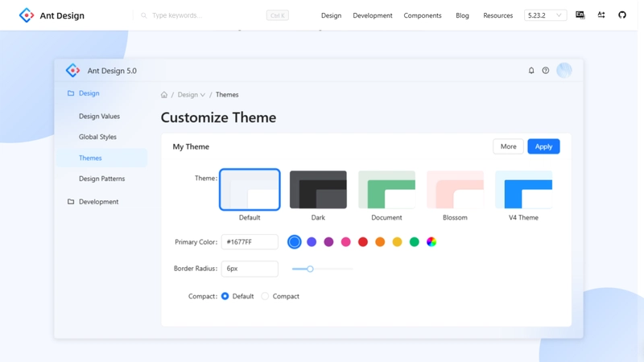Image resolution: width=644 pixels, height=362 pixels.
Task: Go to Components in the top navigation
Action: coord(422,15)
